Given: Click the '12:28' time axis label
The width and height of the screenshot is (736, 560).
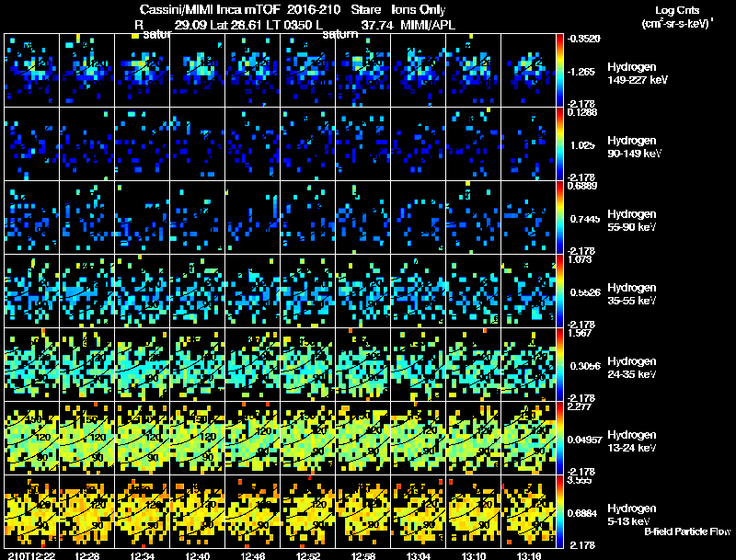Looking at the screenshot, I should (x=87, y=555).
